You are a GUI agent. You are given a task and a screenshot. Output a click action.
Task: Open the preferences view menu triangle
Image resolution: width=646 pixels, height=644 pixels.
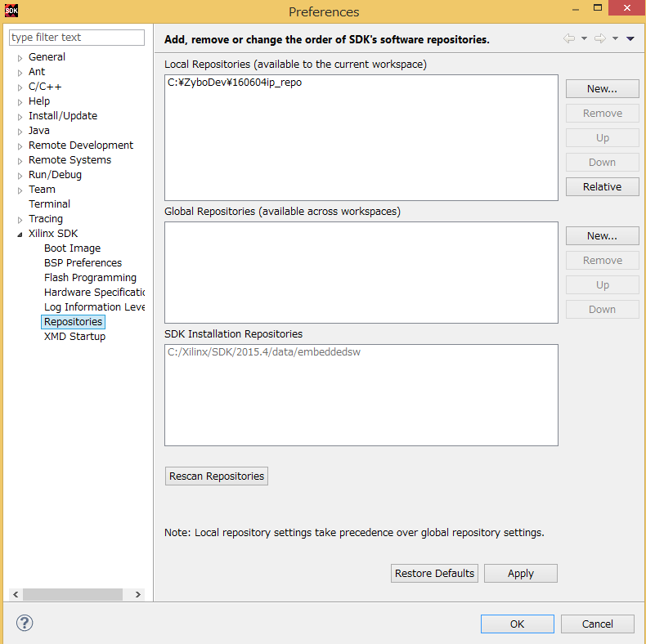pyautogui.click(x=630, y=38)
